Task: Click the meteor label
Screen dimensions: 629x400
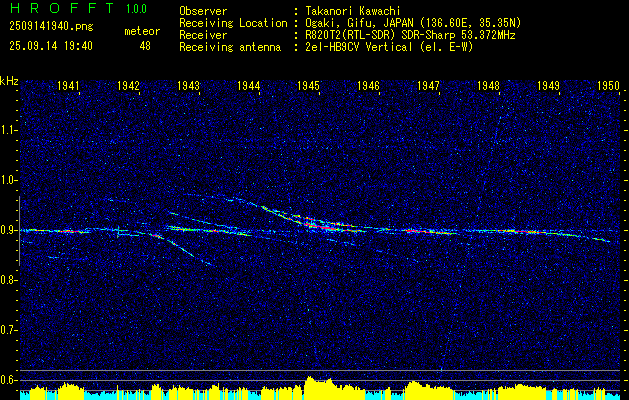Action: [x=142, y=31]
